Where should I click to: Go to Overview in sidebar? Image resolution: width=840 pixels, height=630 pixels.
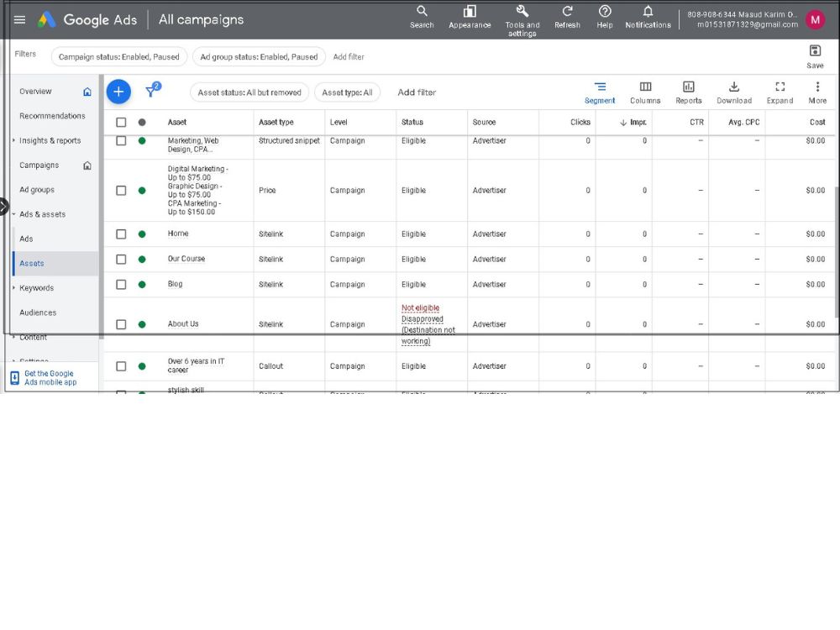pyautogui.click(x=35, y=92)
